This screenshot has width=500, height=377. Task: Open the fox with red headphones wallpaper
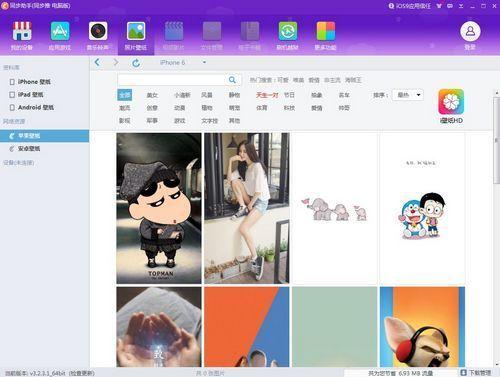coord(422,327)
